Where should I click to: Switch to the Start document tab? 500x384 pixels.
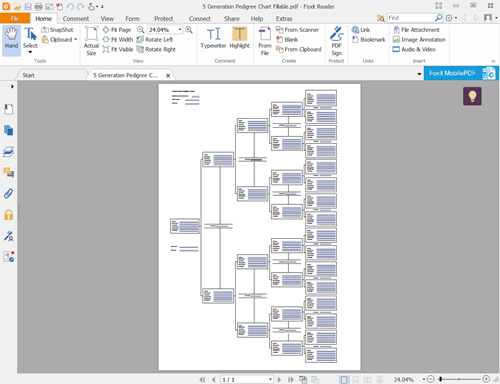click(29, 75)
